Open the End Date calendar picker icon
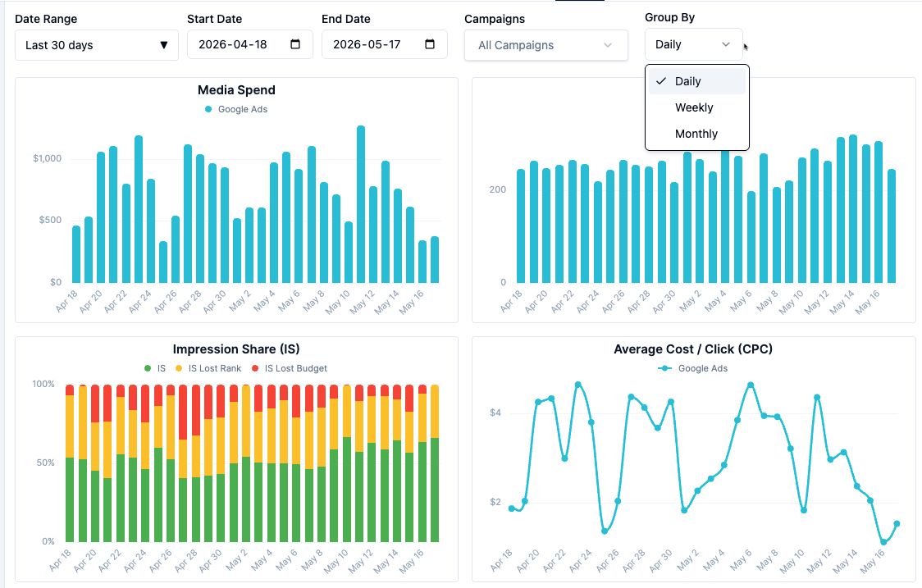Image resolution: width=922 pixels, height=588 pixels. tap(430, 44)
